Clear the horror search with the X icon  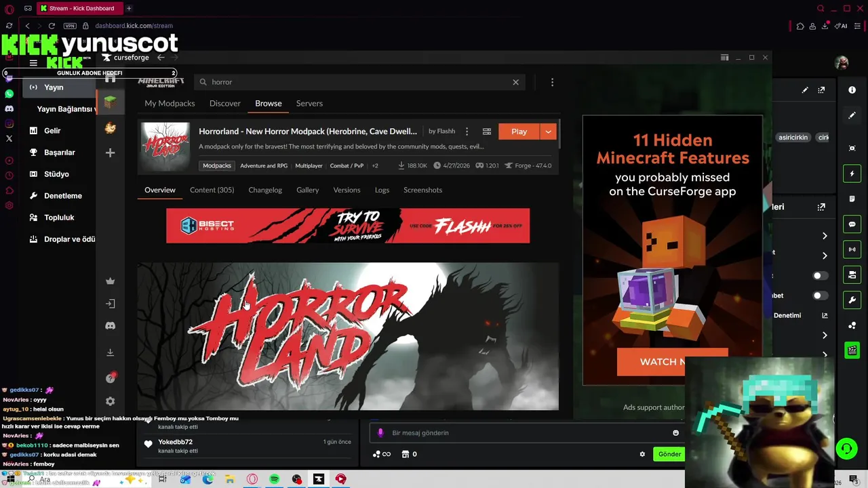point(515,82)
